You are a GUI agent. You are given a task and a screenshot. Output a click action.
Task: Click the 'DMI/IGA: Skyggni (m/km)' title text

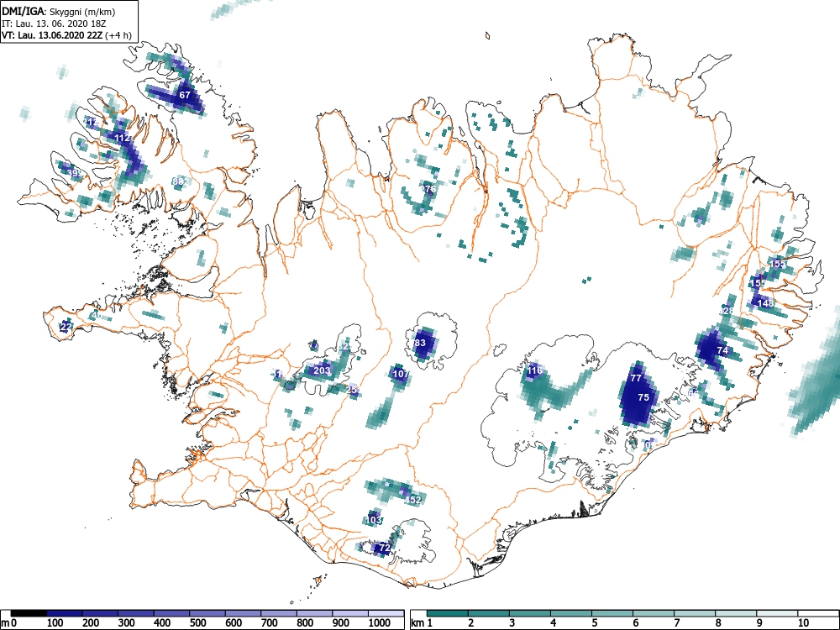click(x=59, y=11)
